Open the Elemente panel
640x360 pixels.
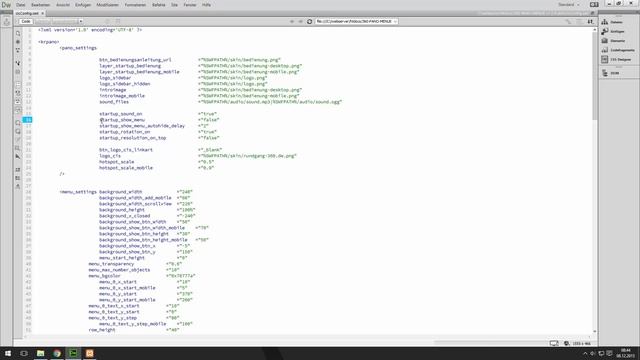[x=613, y=41]
